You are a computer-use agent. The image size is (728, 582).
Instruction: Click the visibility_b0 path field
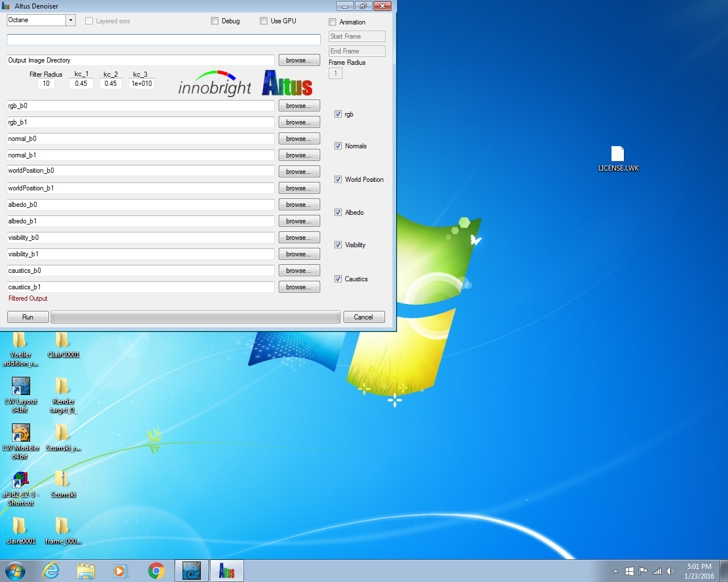click(x=140, y=238)
